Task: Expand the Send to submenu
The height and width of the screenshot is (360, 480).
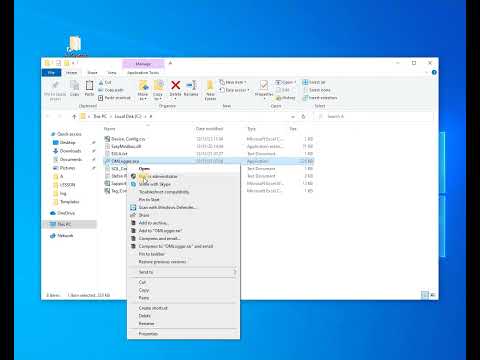Action: [183, 272]
